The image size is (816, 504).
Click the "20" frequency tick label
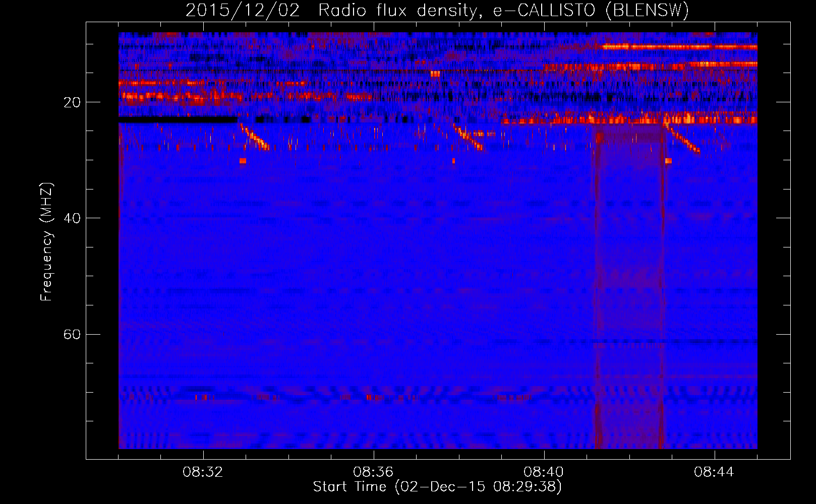[x=72, y=102]
